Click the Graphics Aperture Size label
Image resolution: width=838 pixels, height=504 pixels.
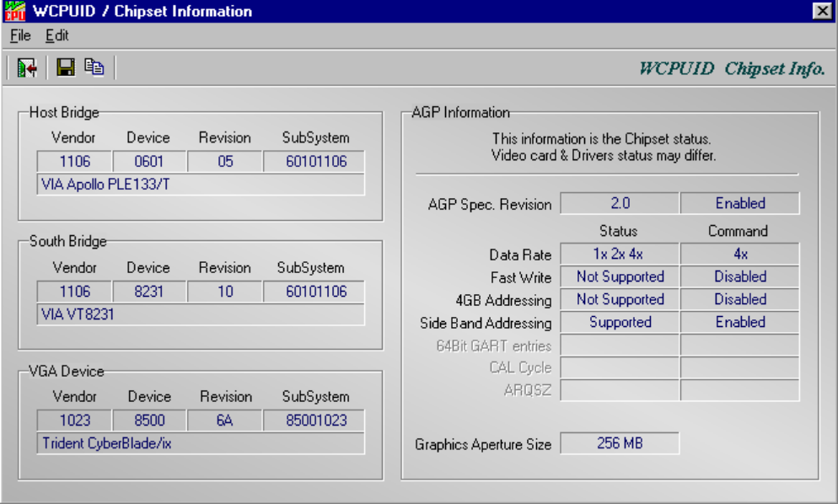(x=483, y=445)
